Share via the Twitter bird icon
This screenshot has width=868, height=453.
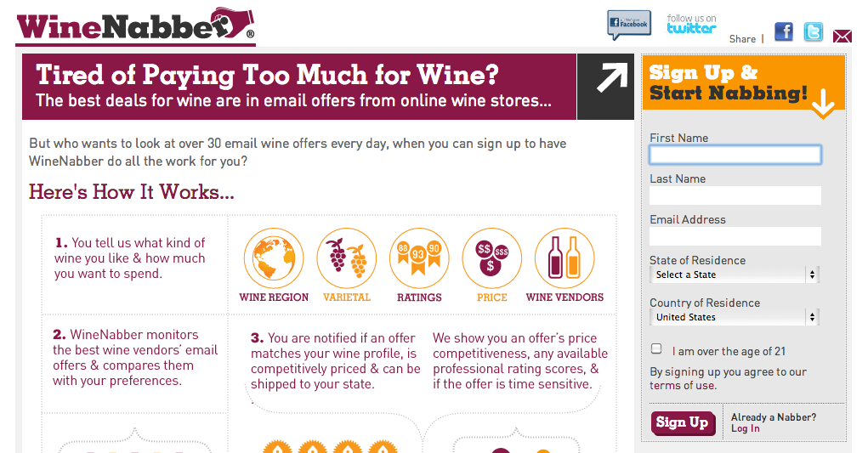[814, 32]
